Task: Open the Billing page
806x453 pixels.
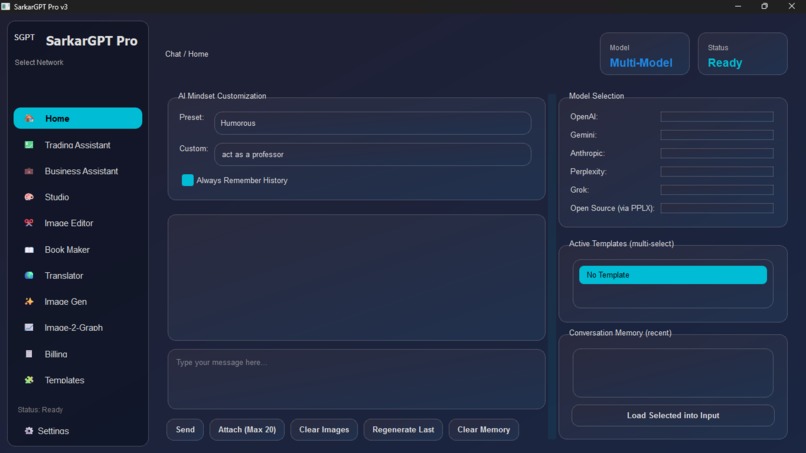Action: click(x=78, y=354)
